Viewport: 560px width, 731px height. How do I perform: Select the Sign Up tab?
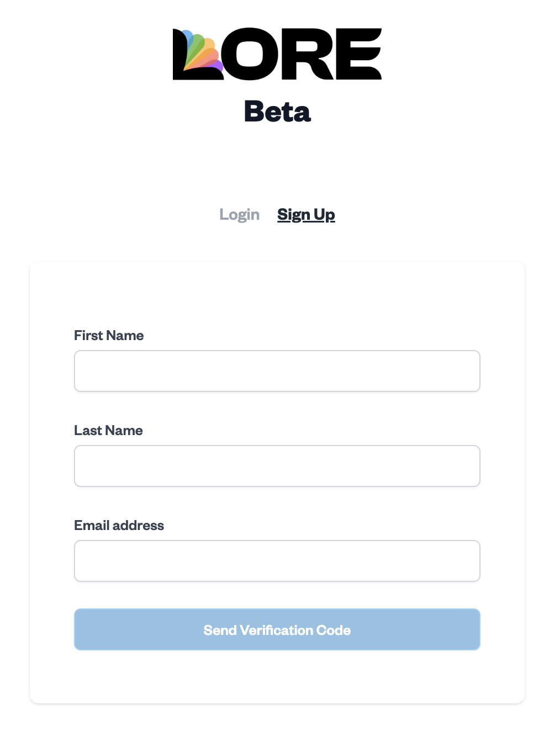point(306,214)
